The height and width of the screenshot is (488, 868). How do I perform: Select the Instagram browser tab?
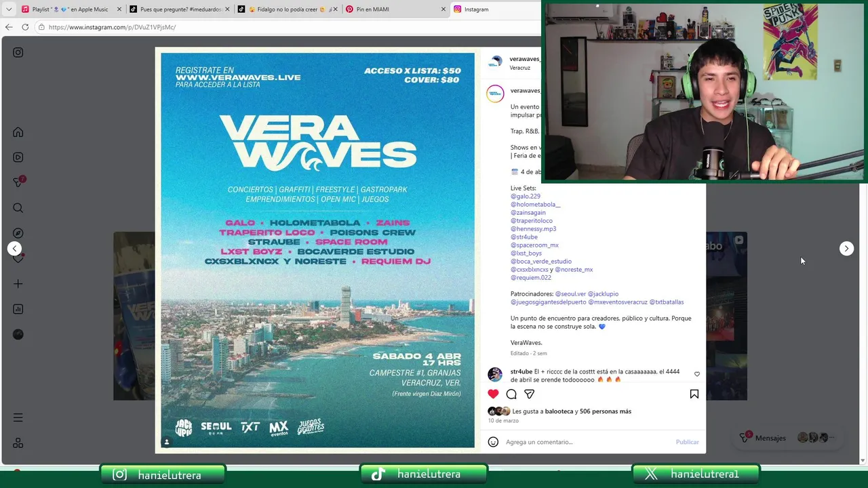495,9
